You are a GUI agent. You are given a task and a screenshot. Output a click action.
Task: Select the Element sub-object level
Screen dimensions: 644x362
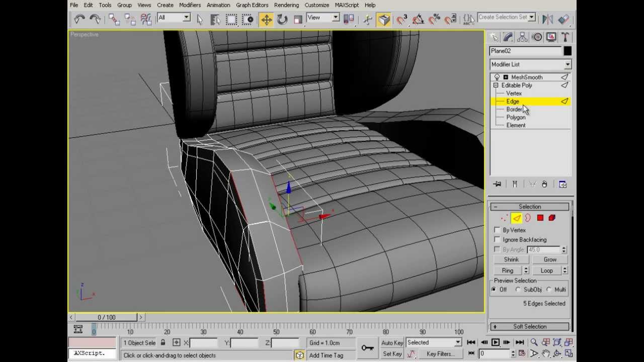[x=516, y=125]
